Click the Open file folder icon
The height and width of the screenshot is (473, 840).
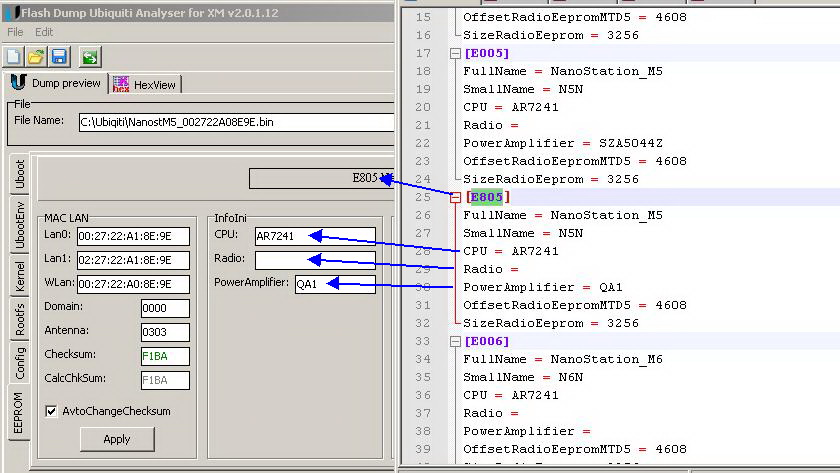36,57
